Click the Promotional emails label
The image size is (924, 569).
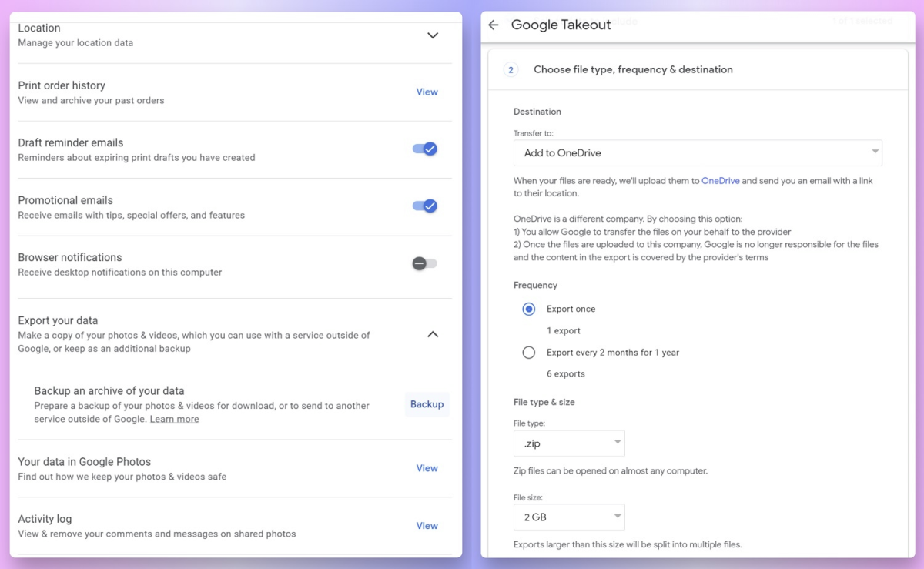point(65,200)
